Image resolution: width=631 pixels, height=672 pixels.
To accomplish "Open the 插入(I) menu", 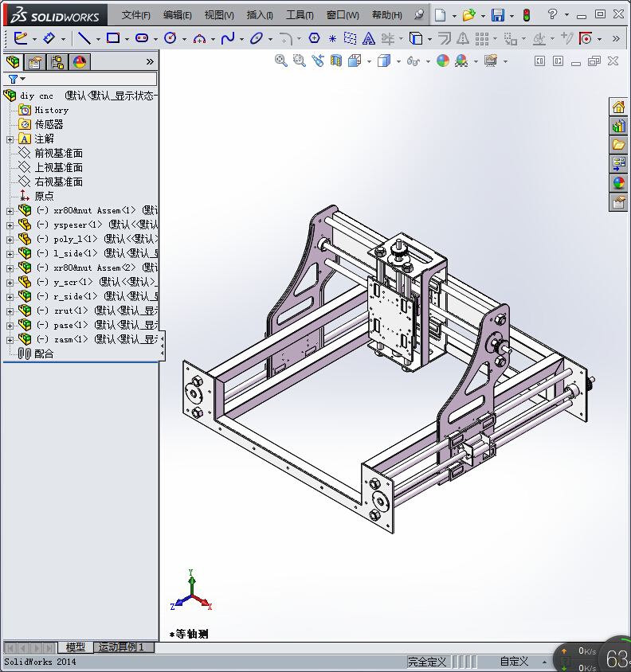I will point(260,15).
